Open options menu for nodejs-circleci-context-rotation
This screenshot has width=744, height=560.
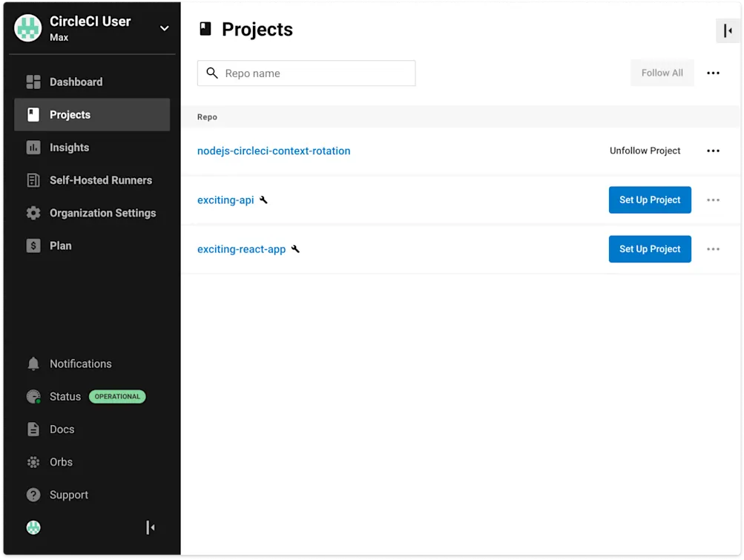coord(713,151)
